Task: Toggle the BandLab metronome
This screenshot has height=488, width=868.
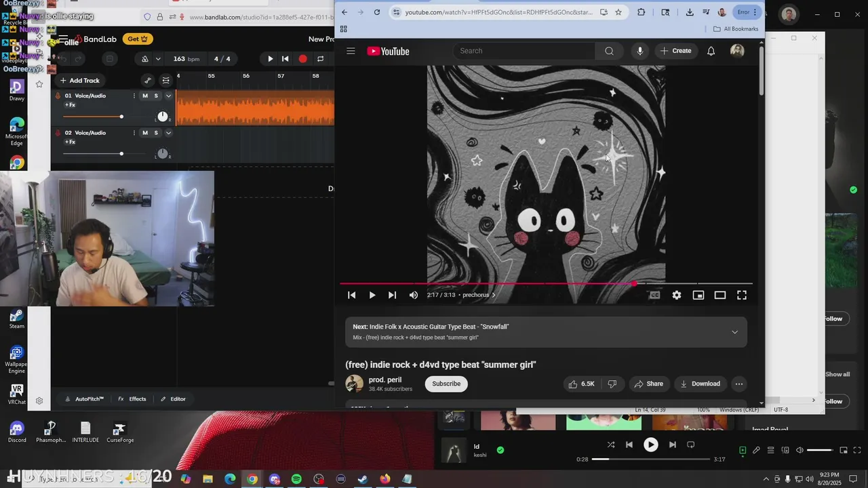Action: [x=145, y=59]
